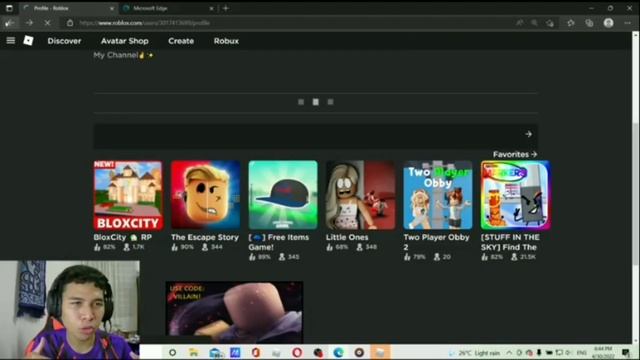640x360 pixels.
Task: Click the Little Ones title text
Action: [x=347, y=237]
